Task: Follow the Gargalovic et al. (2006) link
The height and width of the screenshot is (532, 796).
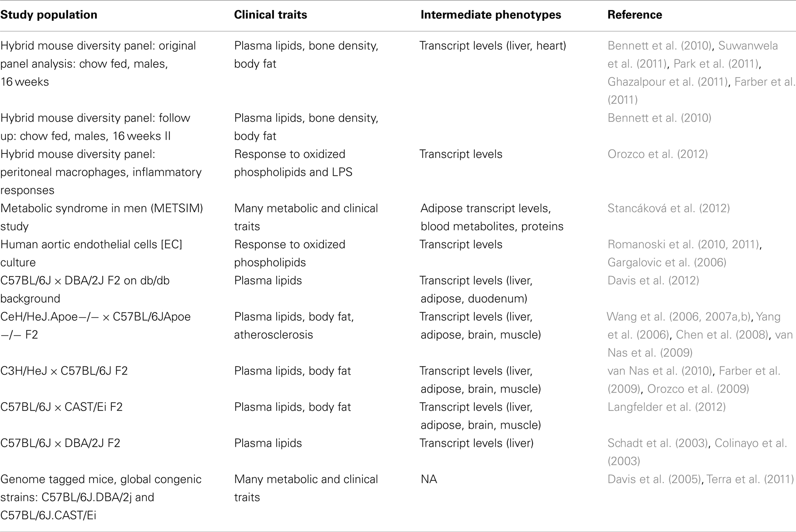Action: point(667,262)
